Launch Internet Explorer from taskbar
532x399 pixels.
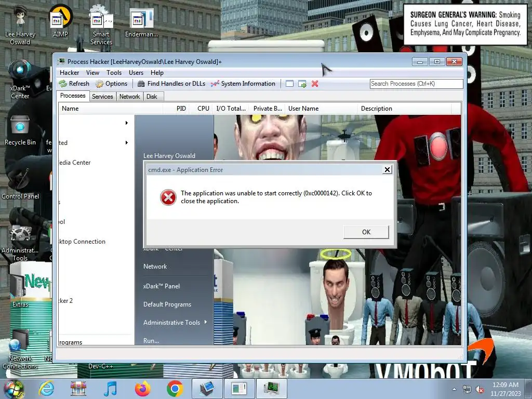point(46,389)
